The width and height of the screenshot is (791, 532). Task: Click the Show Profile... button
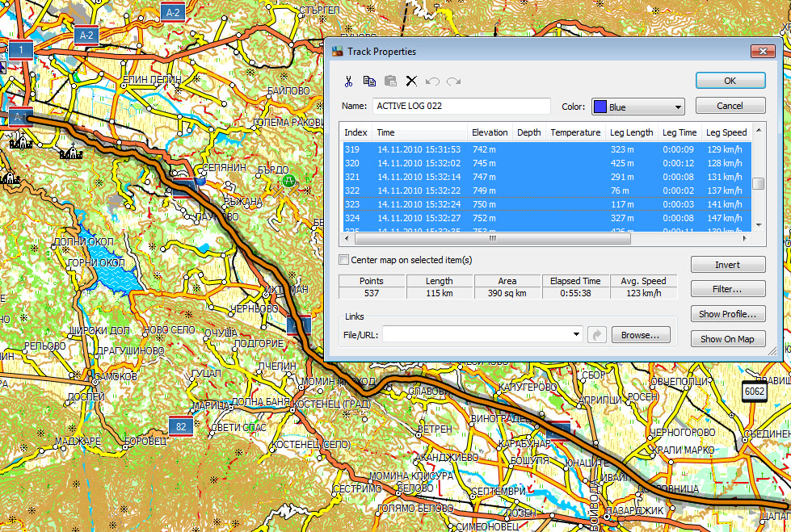[x=727, y=314]
